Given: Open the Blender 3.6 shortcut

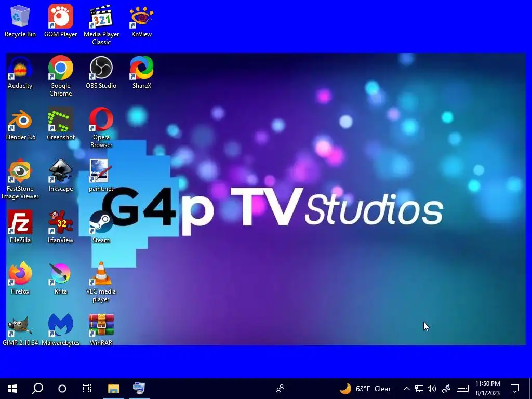Looking at the screenshot, I should pyautogui.click(x=20, y=124).
